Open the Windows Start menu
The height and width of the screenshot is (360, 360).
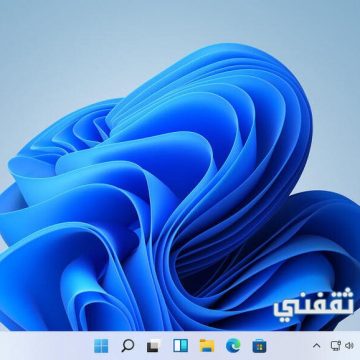tap(101, 346)
